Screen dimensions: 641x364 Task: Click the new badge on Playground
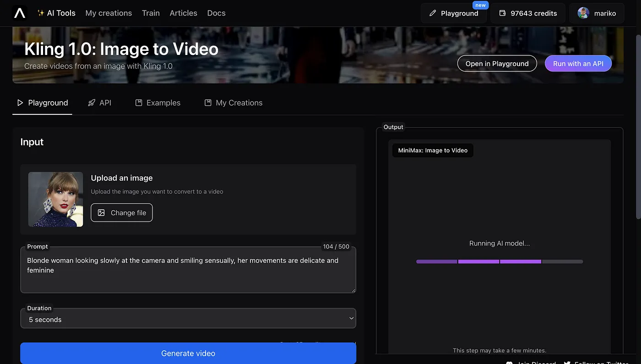(480, 5)
